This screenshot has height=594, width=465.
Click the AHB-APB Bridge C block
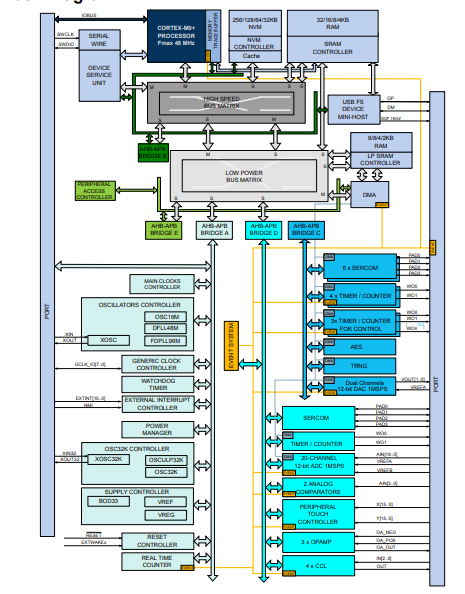coord(306,230)
